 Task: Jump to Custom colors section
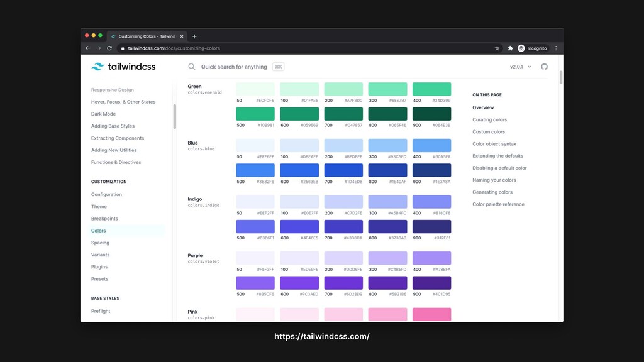[489, 132]
